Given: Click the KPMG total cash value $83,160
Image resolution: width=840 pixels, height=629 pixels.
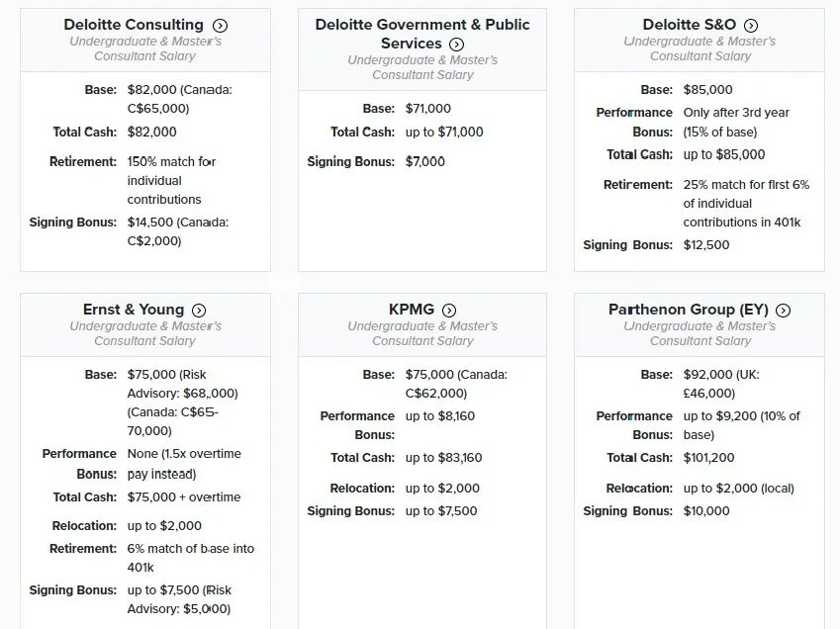Looking at the screenshot, I should pos(444,458).
